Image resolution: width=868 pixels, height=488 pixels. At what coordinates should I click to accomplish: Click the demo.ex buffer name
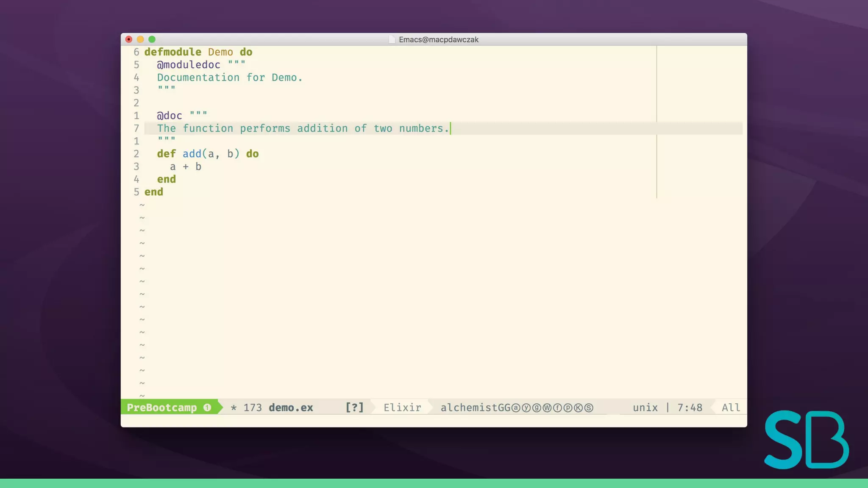291,408
